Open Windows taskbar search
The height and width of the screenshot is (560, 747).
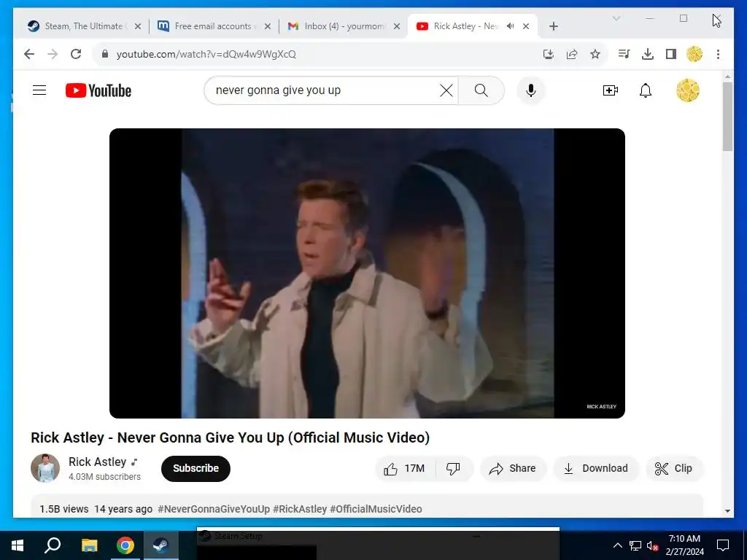pos(53,545)
